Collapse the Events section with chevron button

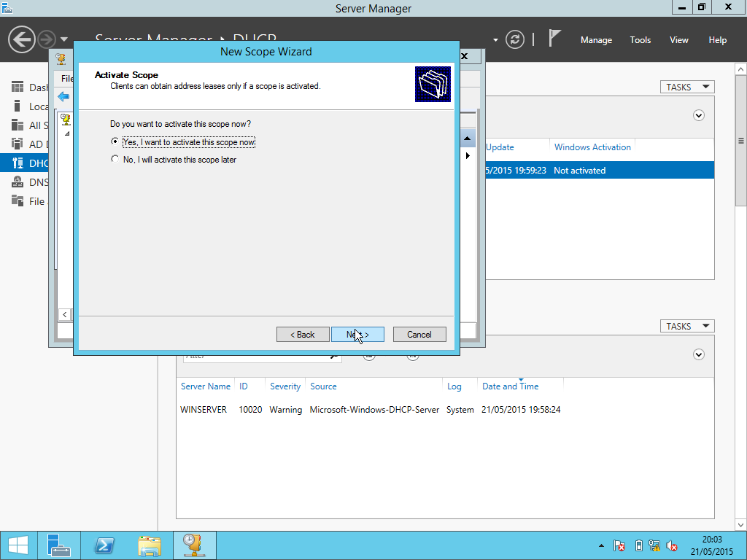tap(698, 354)
